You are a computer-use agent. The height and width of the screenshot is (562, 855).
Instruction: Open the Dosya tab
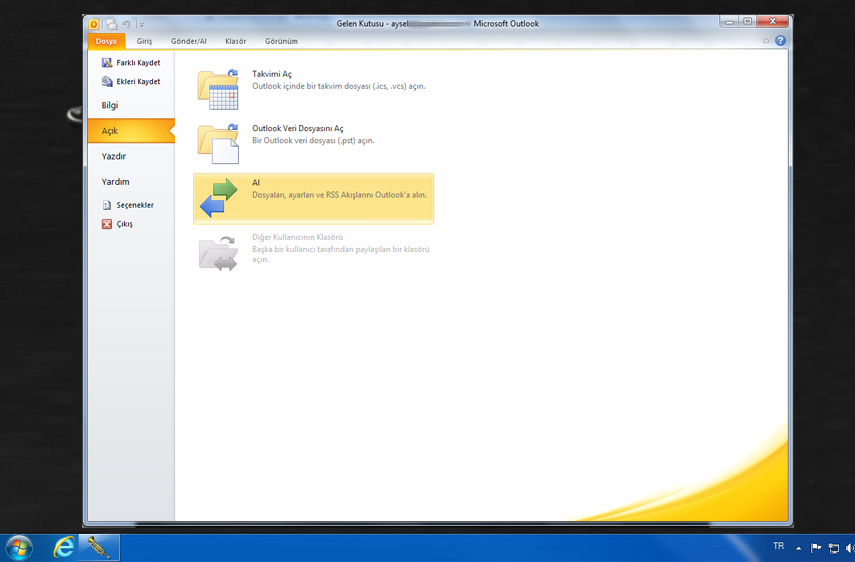coord(106,41)
